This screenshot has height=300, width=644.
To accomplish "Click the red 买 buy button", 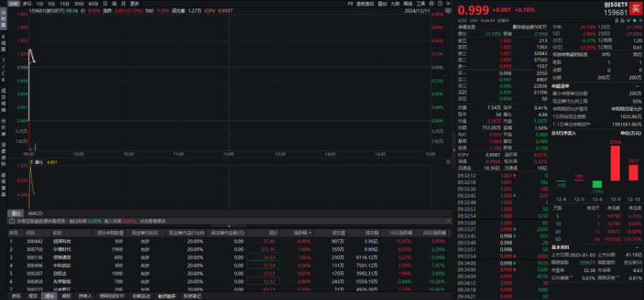I will click(x=635, y=9).
